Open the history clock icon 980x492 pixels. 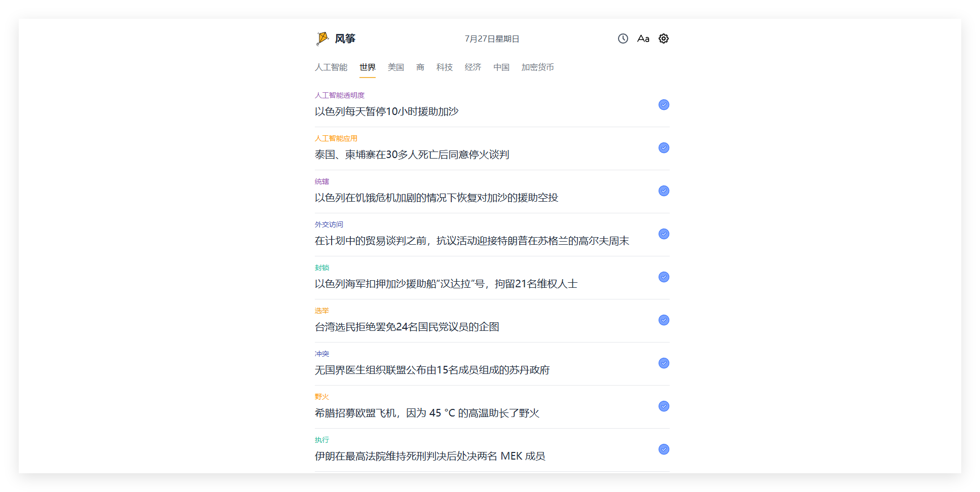(x=623, y=39)
